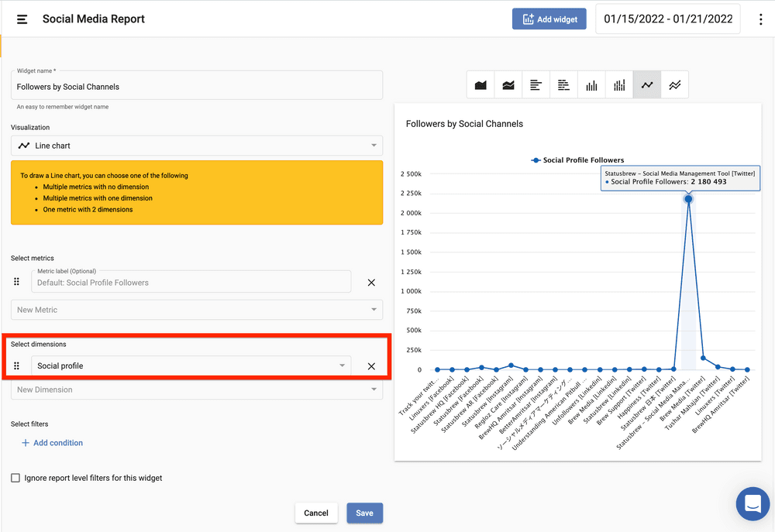Viewport: 775px width, 532px height.
Task: Select the area chart type icon
Action: click(x=480, y=85)
